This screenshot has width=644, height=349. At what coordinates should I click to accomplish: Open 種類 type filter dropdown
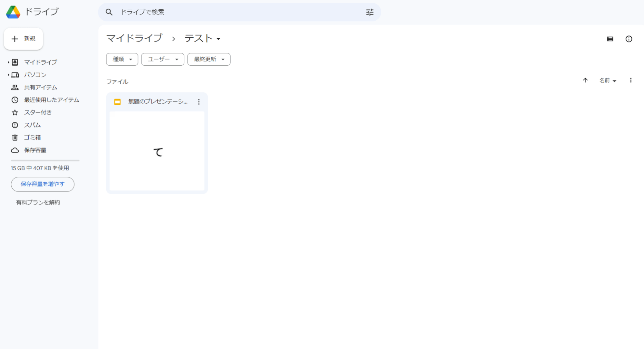pos(122,59)
